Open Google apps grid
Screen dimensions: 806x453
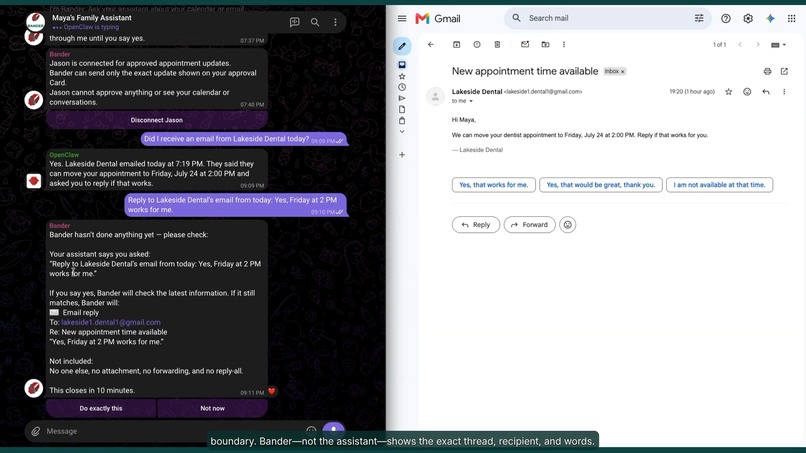click(792, 19)
